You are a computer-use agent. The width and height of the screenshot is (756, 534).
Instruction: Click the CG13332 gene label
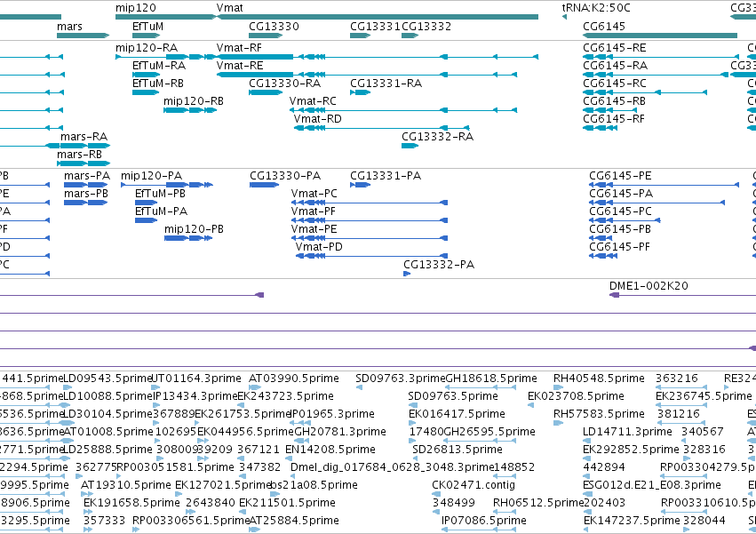click(426, 26)
